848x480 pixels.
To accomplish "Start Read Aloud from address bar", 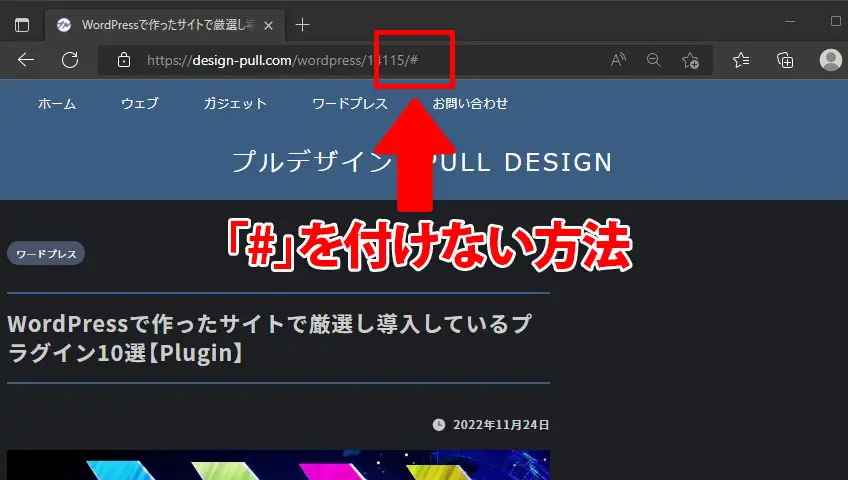I will [x=618, y=59].
